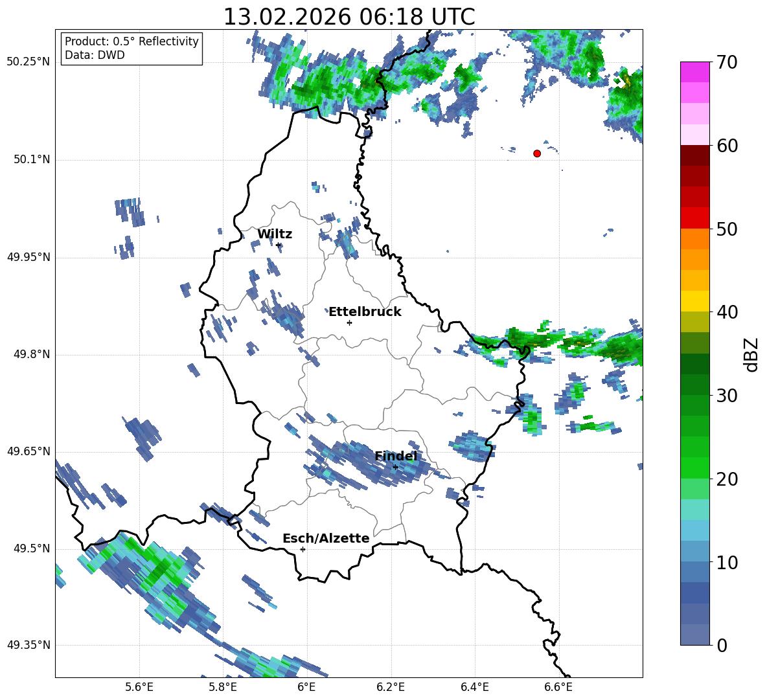Click the 0 colorbar tick label
The width and height of the screenshot is (767, 700).
tap(722, 645)
